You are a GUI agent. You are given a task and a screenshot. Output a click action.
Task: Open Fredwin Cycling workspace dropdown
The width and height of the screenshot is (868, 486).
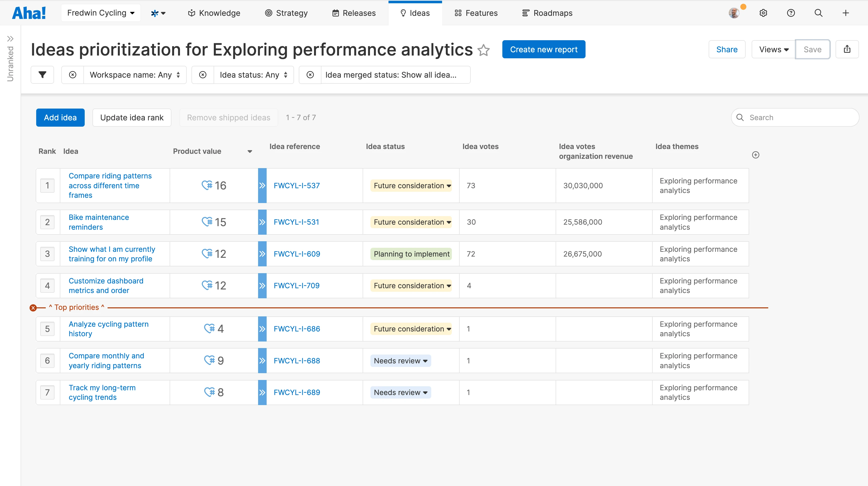coord(101,13)
